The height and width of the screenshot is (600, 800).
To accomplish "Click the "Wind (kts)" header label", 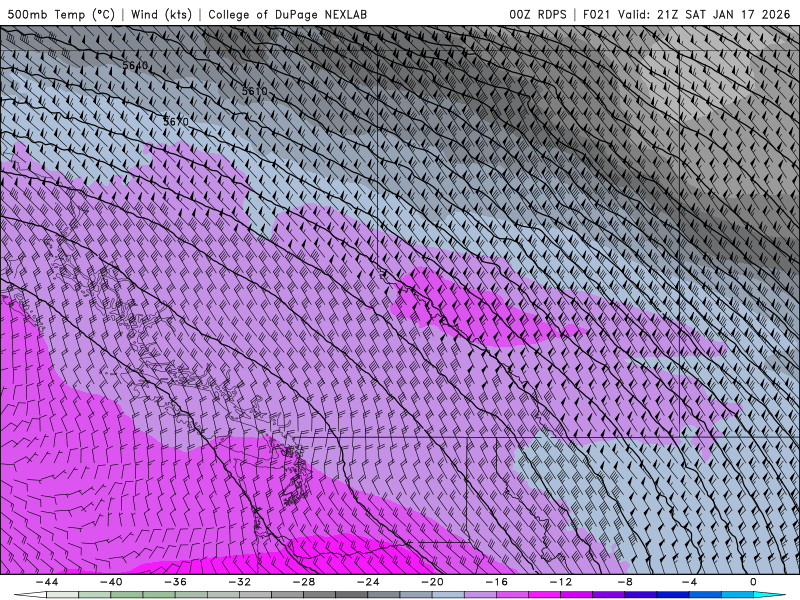I will click(x=161, y=14).
